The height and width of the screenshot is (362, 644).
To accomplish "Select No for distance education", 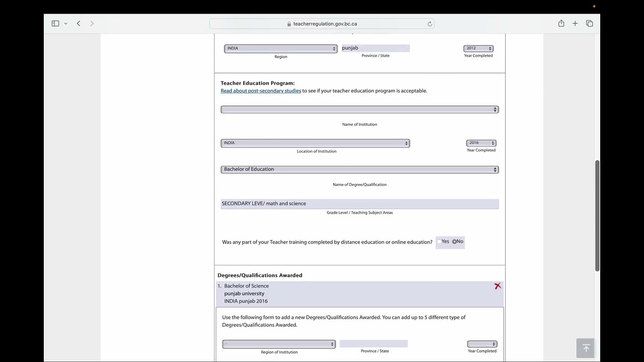I will [454, 242].
